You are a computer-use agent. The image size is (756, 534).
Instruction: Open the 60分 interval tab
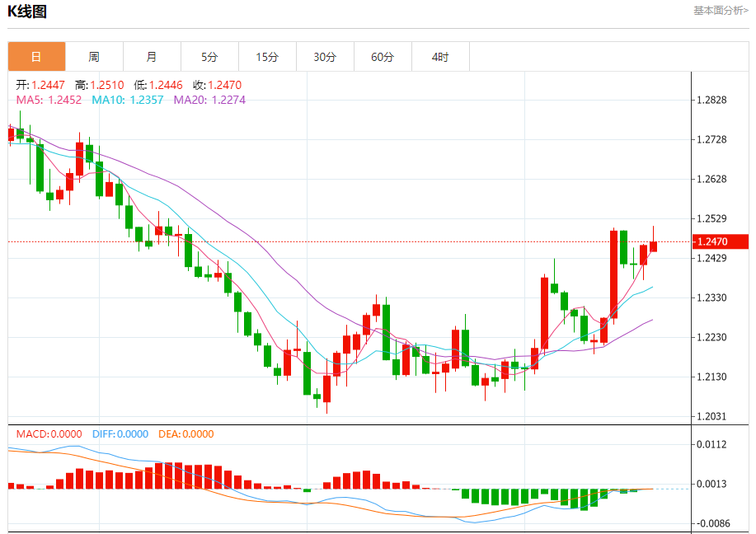tap(383, 56)
